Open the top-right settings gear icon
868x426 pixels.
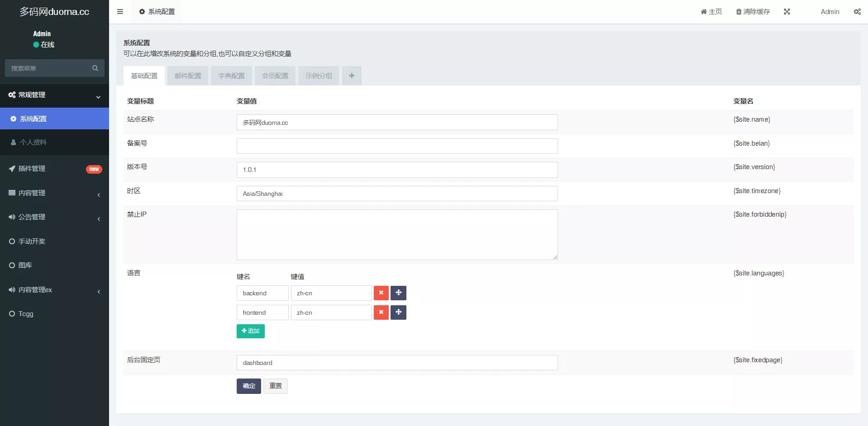pyautogui.click(x=857, y=11)
